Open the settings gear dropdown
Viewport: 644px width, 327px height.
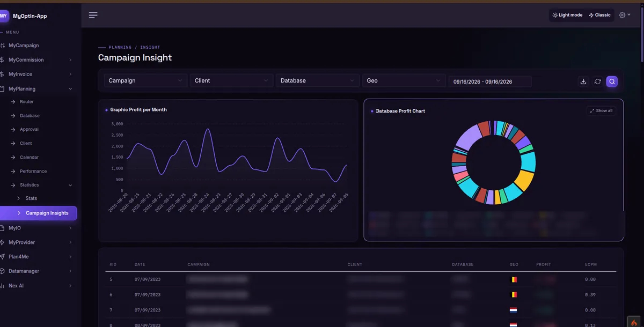(x=625, y=15)
